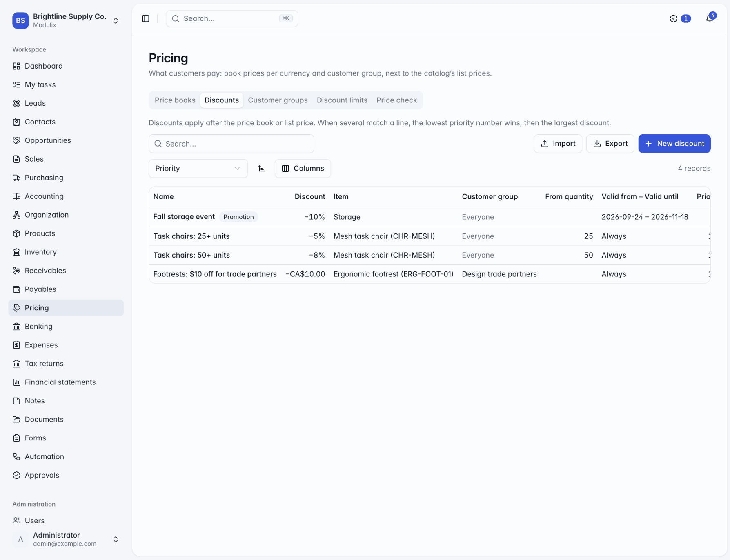Open the Price check tab
The width and height of the screenshot is (730, 560).
click(396, 100)
